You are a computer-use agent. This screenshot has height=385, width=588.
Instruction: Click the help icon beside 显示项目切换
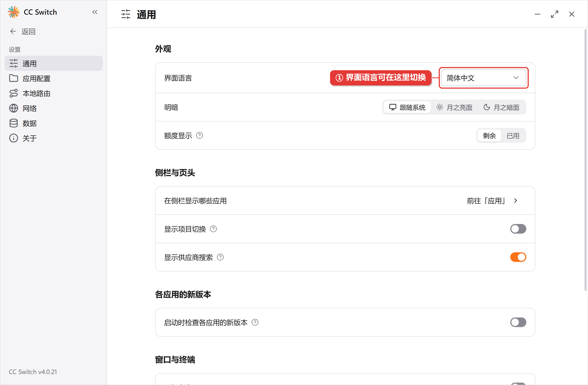point(213,229)
